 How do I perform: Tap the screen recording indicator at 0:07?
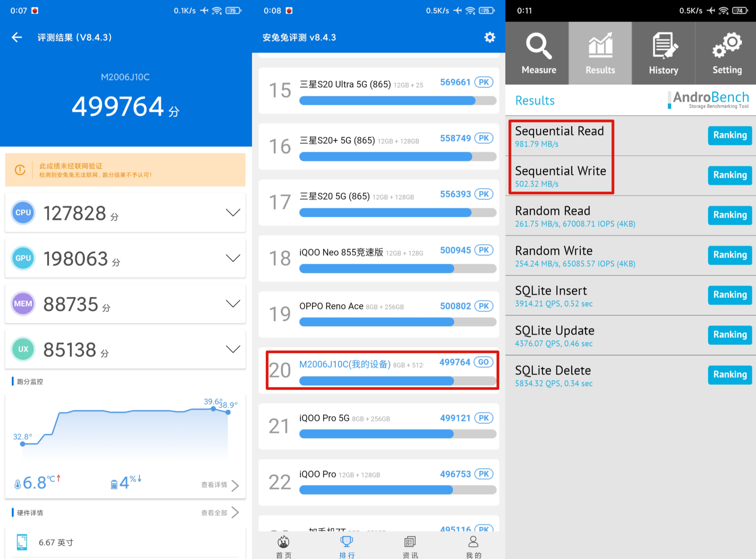point(35,11)
